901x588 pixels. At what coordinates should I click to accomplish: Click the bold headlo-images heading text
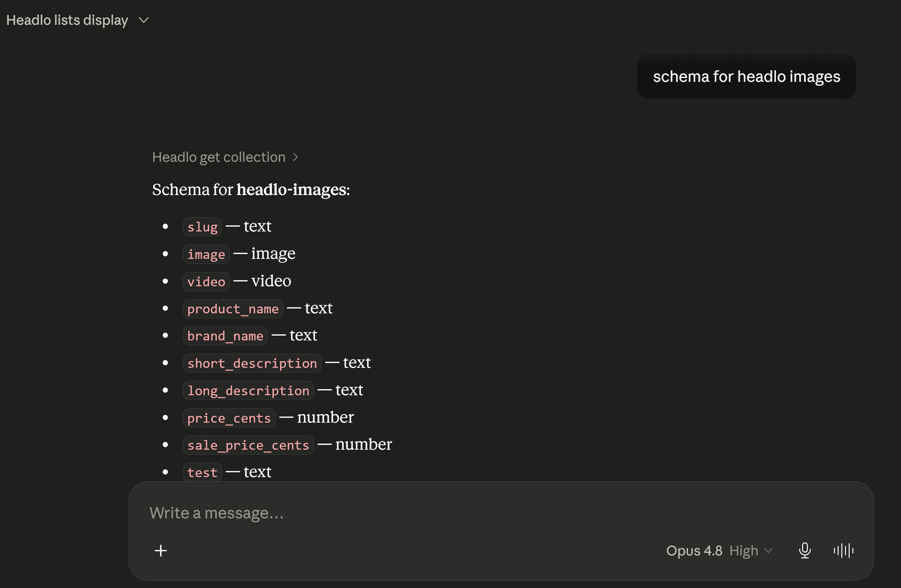tap(293, 190)
